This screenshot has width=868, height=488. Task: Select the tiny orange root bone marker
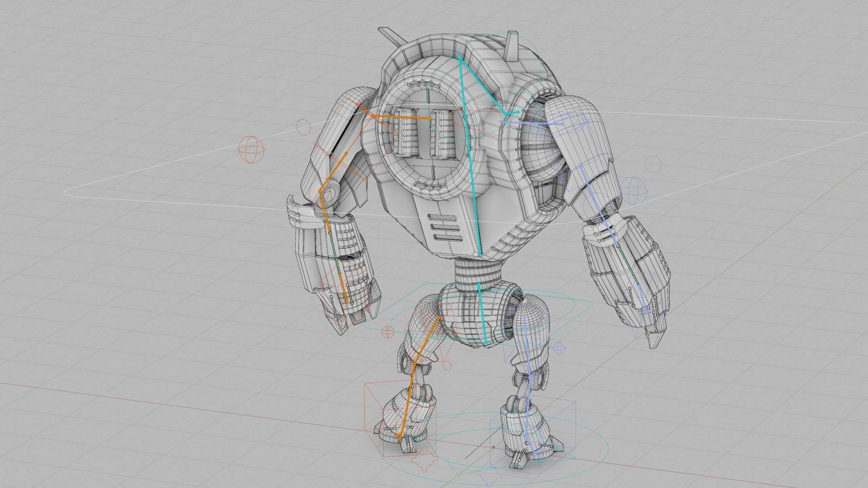[x=493, y=448]
